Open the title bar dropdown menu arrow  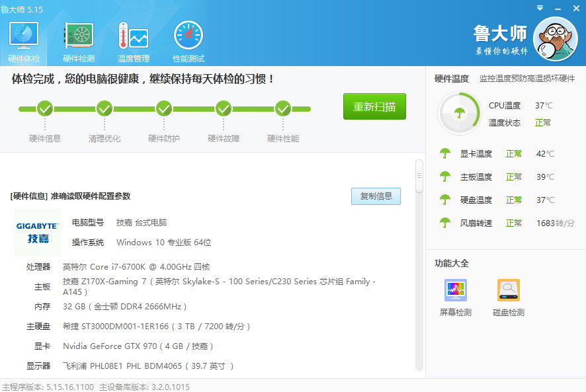[x=540, y=8]
